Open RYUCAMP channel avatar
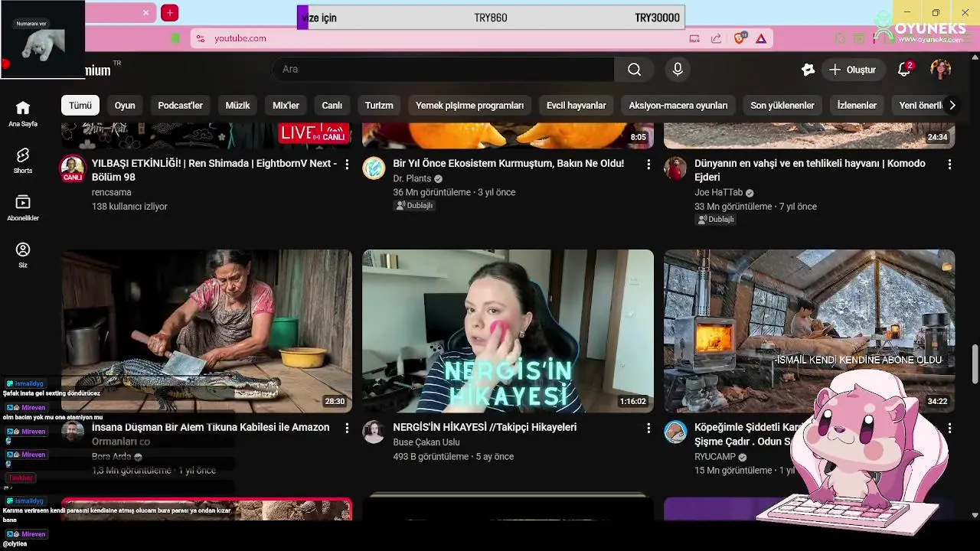The width and height of the screenshot is (980, 551). [x=675, y=432]
